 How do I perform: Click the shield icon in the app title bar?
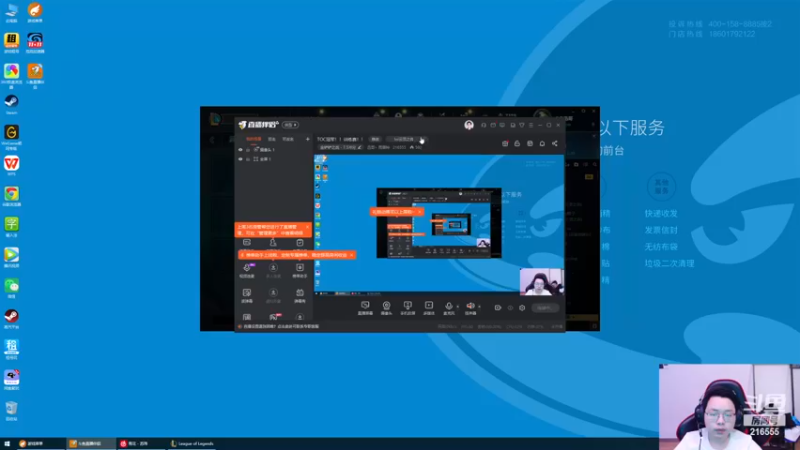pyautogui.click(x=521, y=125)
